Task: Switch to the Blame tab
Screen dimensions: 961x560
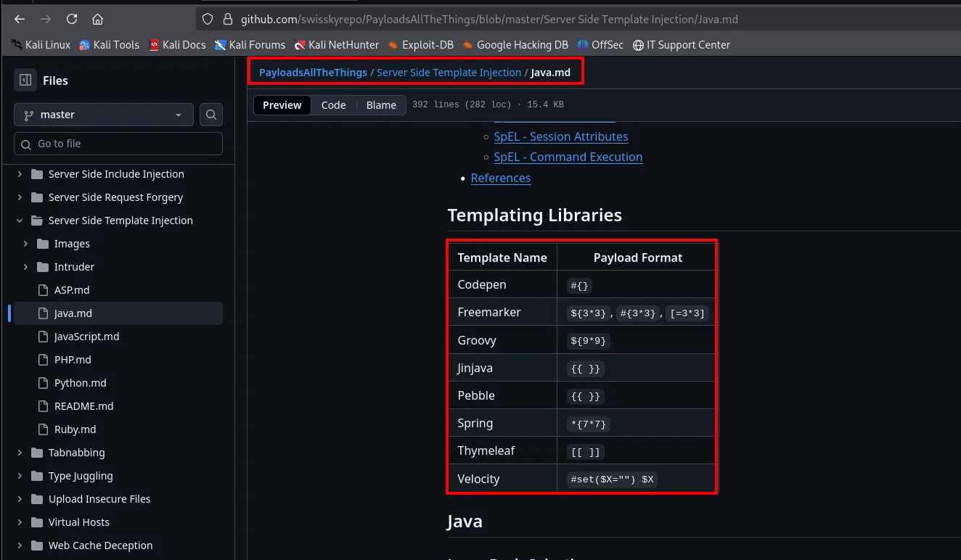Action: tap(381, 105)
